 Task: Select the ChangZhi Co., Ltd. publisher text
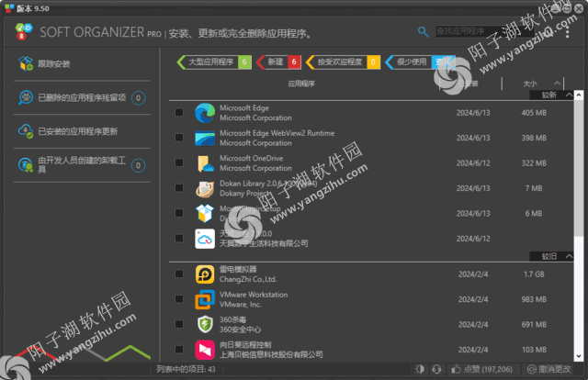(x=248, y=279)
